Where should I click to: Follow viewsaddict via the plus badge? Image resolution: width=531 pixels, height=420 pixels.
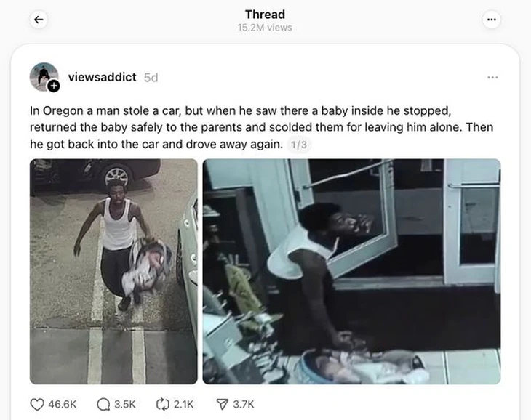click(54, 86)
